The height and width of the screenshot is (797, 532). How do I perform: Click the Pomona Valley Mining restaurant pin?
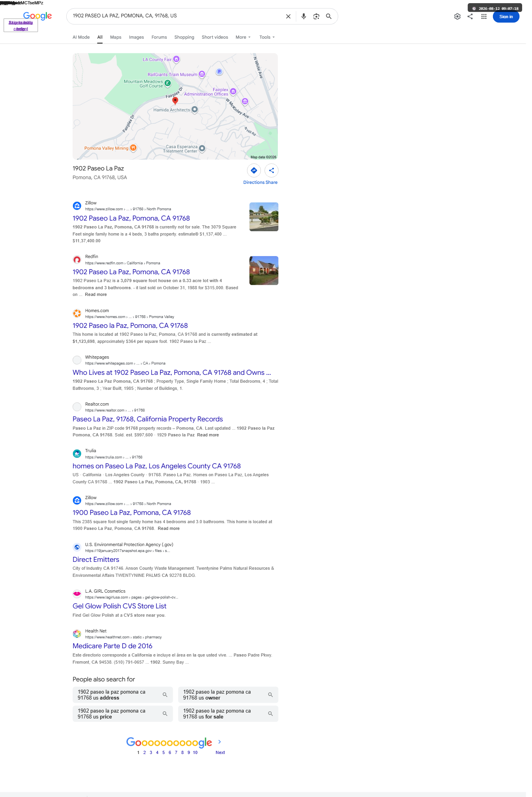[133, 148]
